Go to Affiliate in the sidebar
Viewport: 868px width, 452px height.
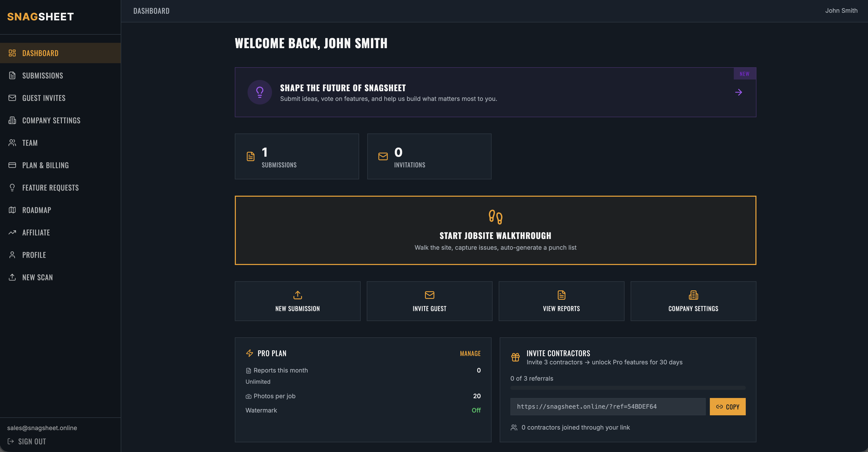(x=60, y=232)
